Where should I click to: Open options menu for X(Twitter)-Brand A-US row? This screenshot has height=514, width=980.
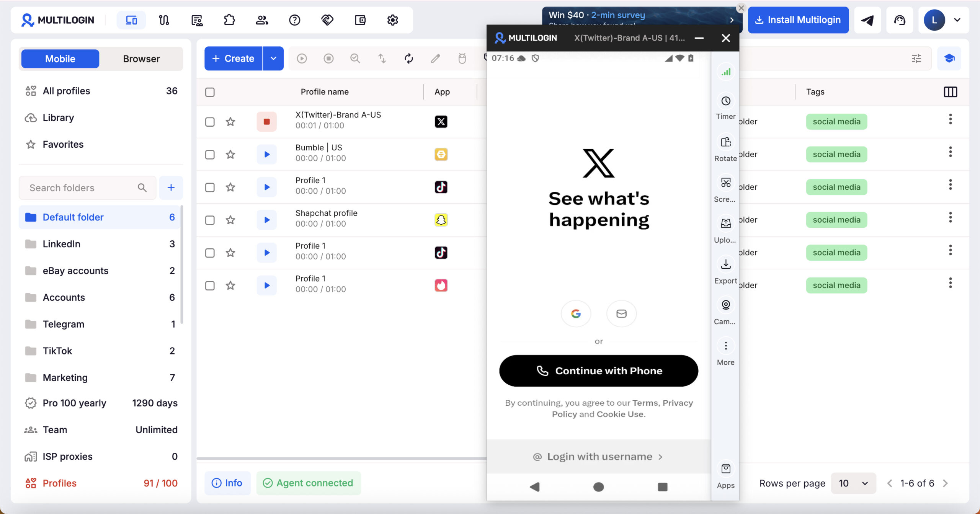click(x=950, y=119)
